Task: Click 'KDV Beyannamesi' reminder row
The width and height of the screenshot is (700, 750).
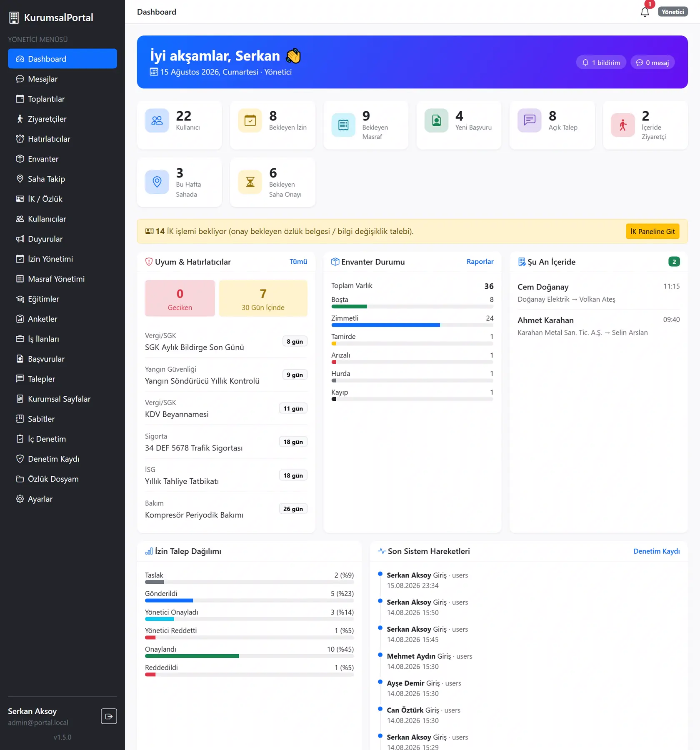Action: click(226, 409)
